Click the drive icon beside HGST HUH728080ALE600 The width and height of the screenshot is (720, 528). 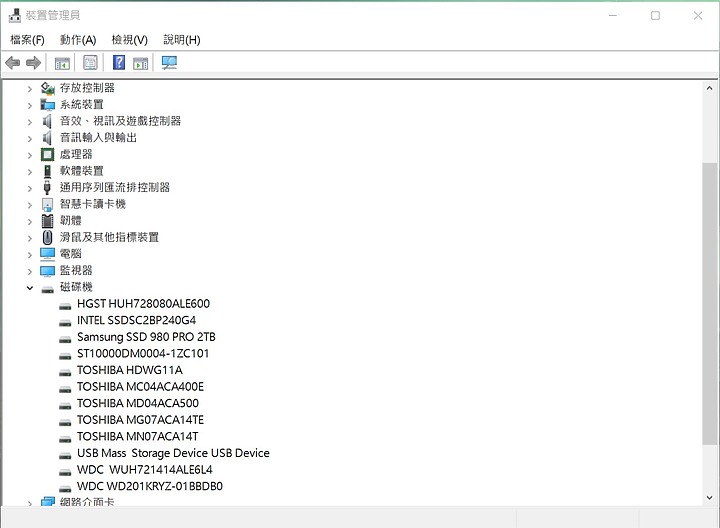[x=65, y=305]
